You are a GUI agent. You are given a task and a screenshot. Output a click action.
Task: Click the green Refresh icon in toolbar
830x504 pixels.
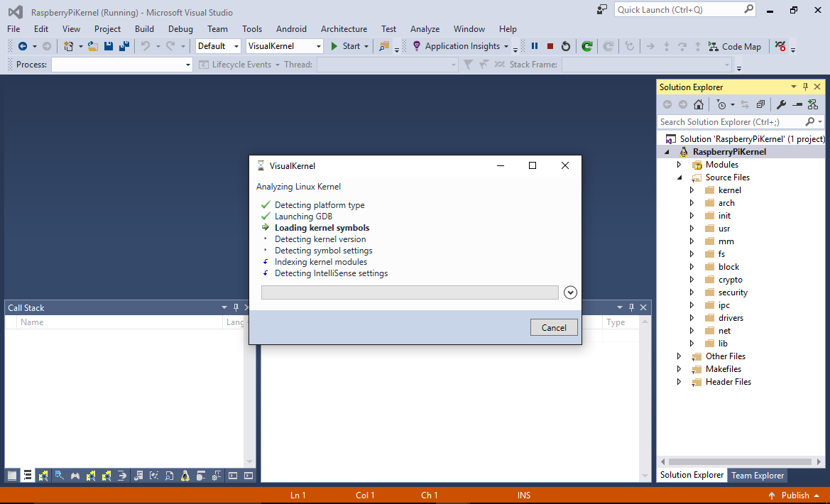(586, 47)
